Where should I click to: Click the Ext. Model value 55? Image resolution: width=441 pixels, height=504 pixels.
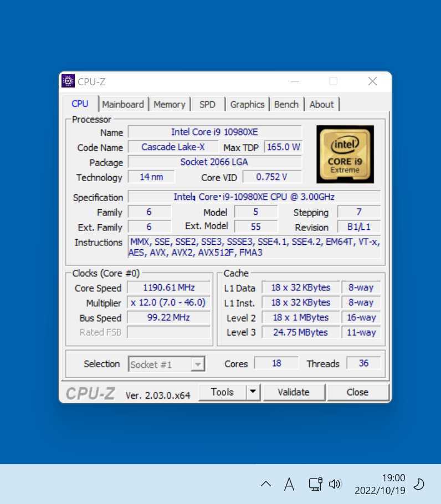pyautogui.click(x=255, y=227)
